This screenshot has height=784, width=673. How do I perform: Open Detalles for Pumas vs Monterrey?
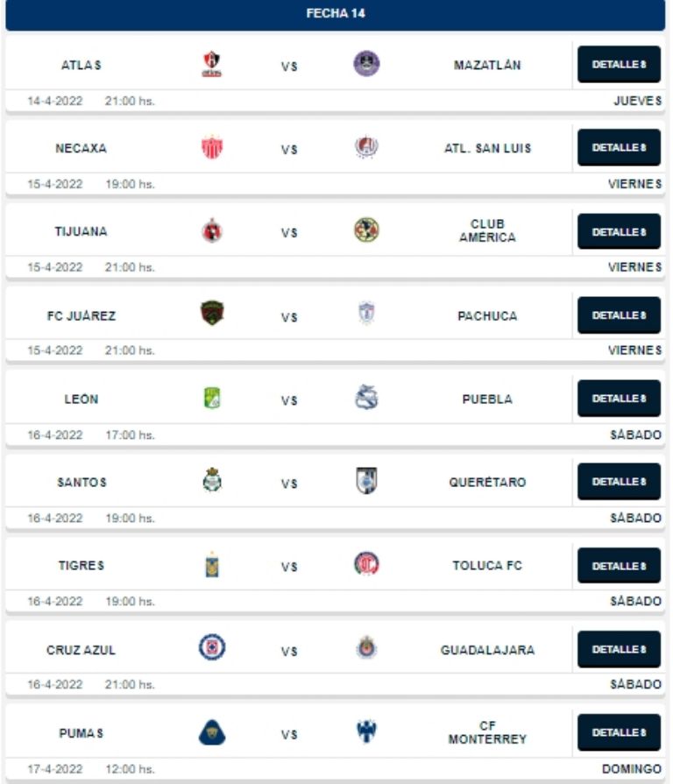[x=619, y=732]
